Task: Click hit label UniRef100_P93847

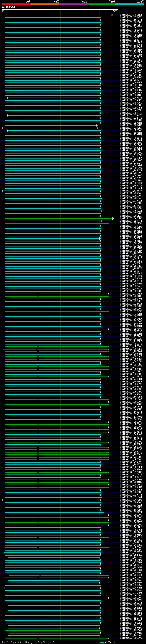Action: click(x=131, y=48)
